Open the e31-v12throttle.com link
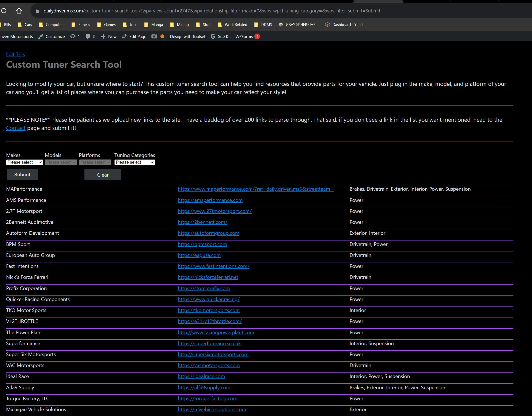Screen dimensions: 532x416 click(x=210, y=321)
